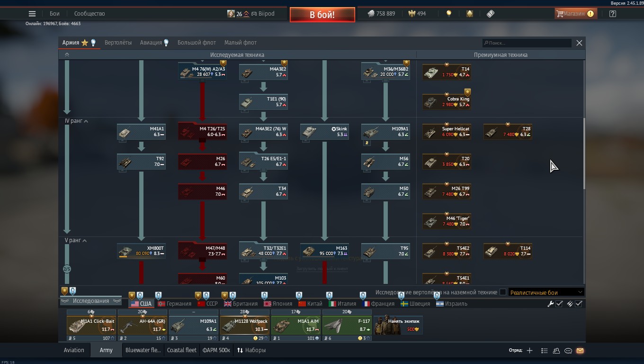Image resolution: width=644 pixels, height=364 pixels.
Task: Click Нанять экипаж to recruit crew
Action: pyautogui.click(x=398, y=325)
